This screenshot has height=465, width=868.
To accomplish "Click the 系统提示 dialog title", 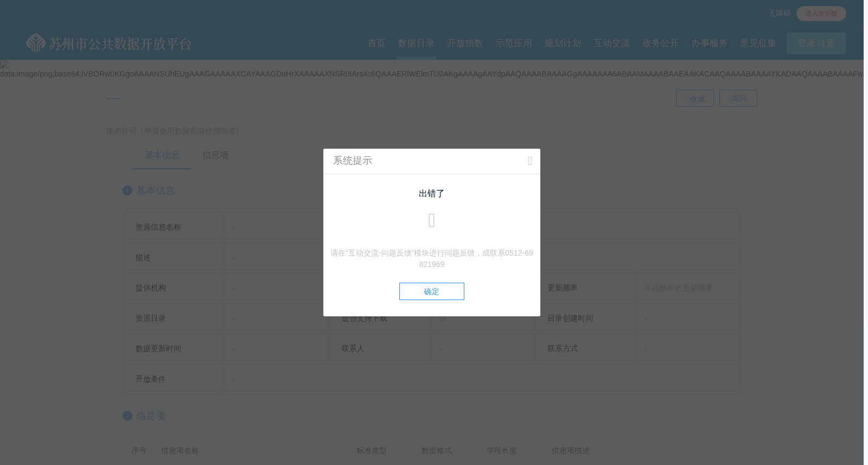I will (x=353, y=161).
